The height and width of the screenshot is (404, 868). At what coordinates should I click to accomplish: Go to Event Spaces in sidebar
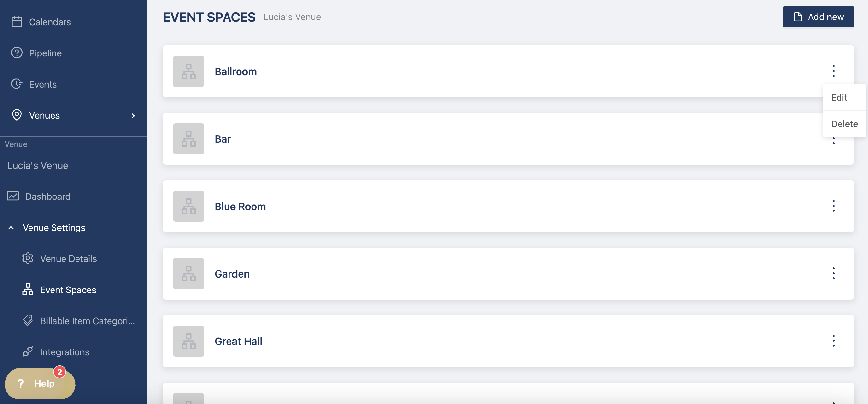68,290
